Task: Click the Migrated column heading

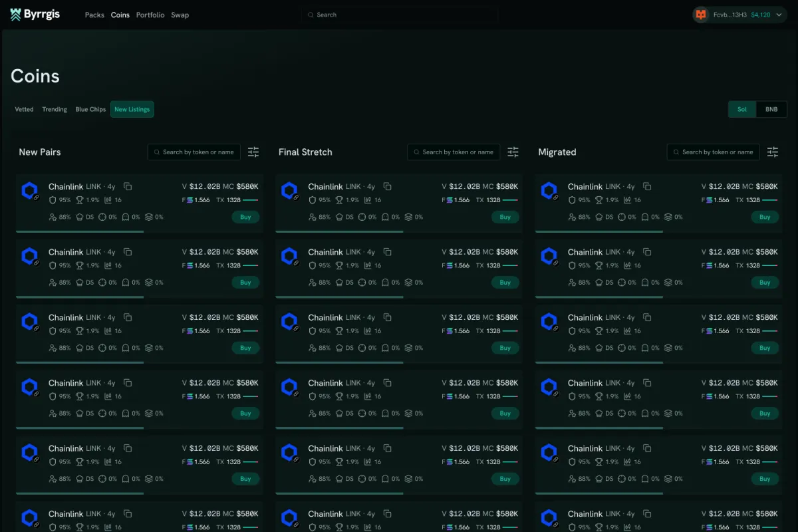Action: click(x=557, y=152)
